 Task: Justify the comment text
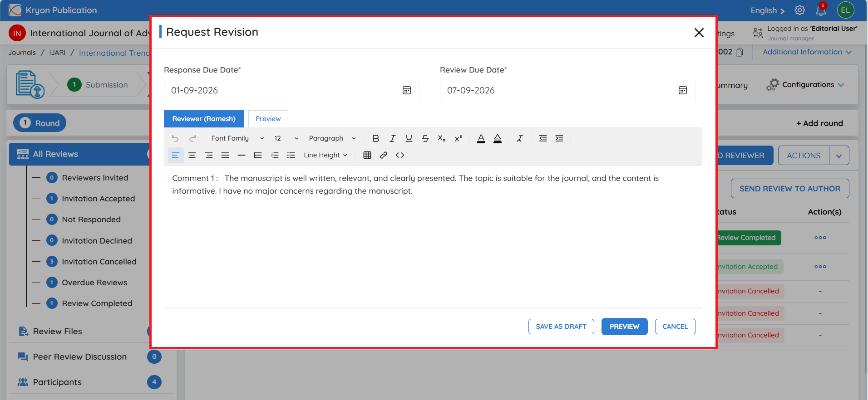tap(225, 155)
